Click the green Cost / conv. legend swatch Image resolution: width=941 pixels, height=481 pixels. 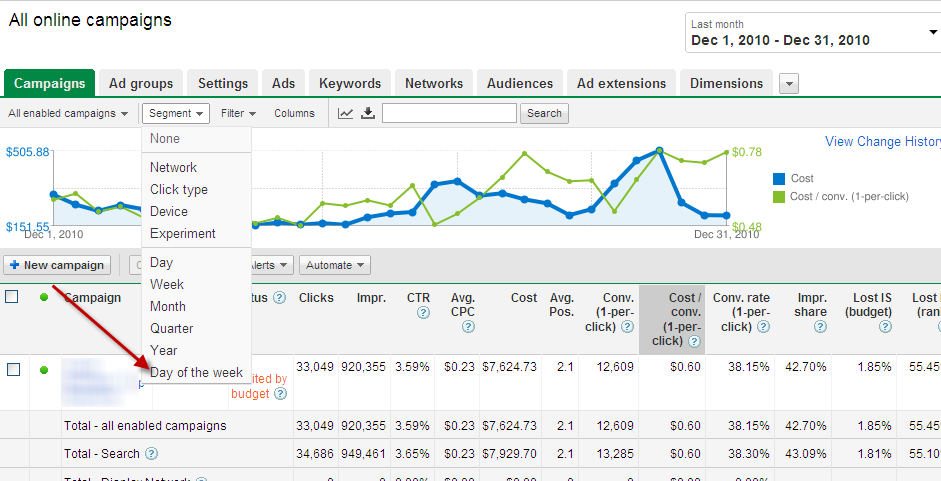tap(779, 196)
